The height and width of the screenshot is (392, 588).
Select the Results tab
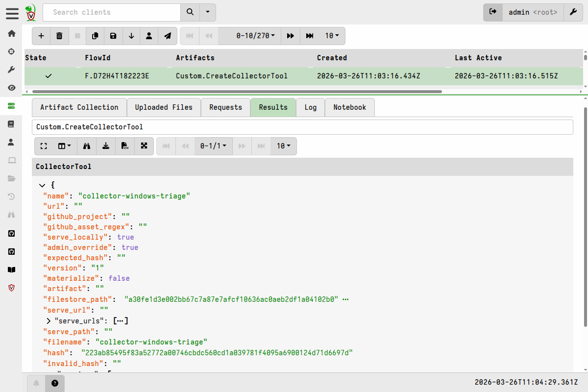click(273, 107)
